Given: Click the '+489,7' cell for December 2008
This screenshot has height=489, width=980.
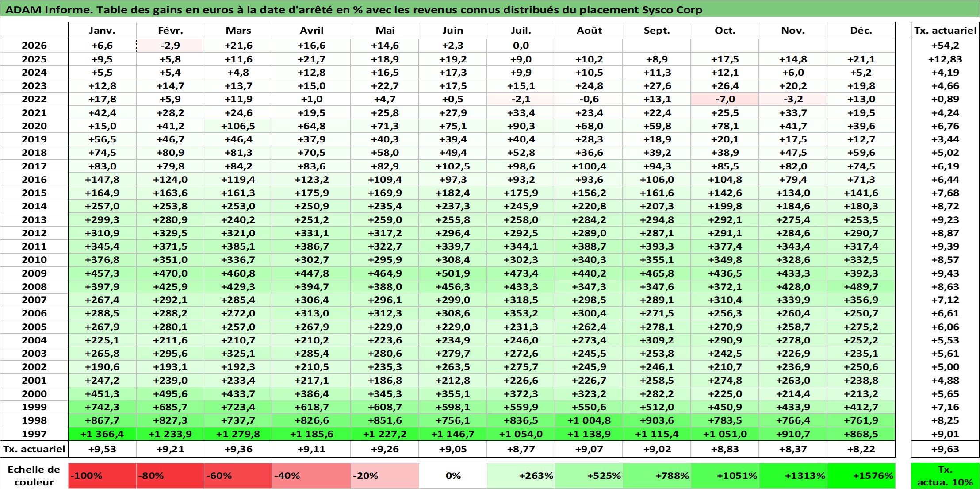Looking at the screenshot, I should click(861, 287).
